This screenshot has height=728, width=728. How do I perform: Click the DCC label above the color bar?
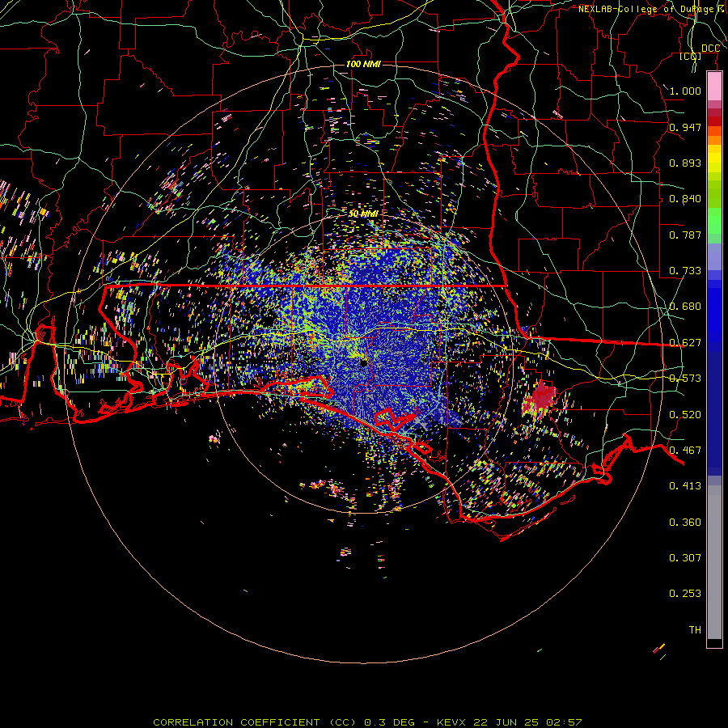(x=710, y=49)
